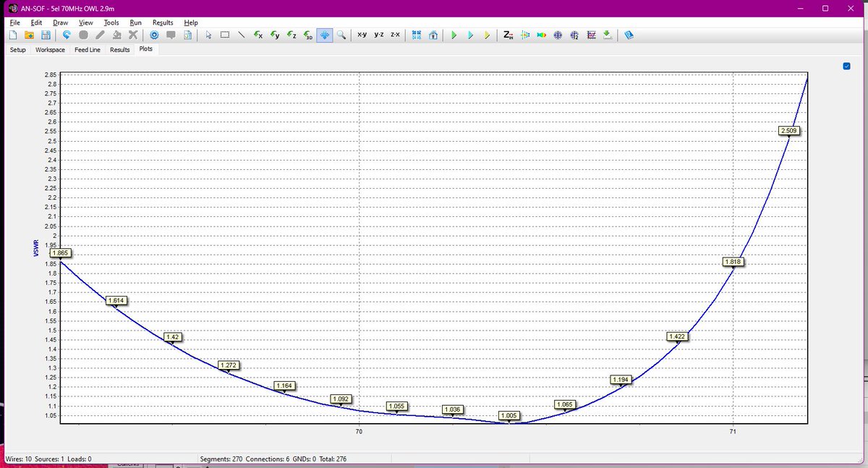
Task: Create a new project with the New icon
Action: 13,34
